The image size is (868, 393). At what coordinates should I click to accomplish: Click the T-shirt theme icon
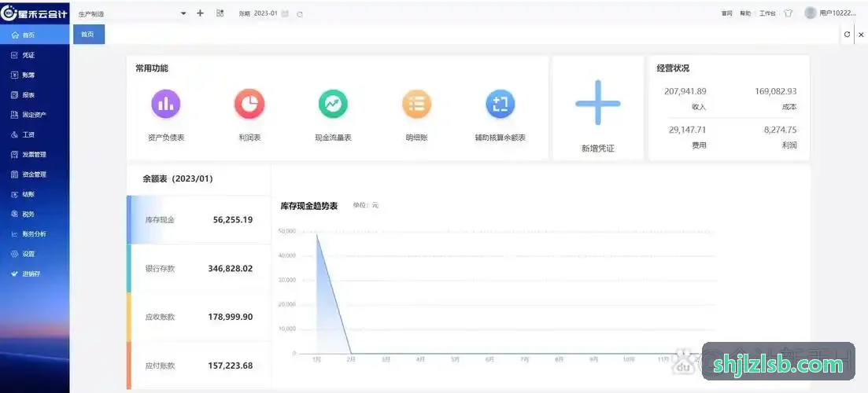tap(789, 13)
